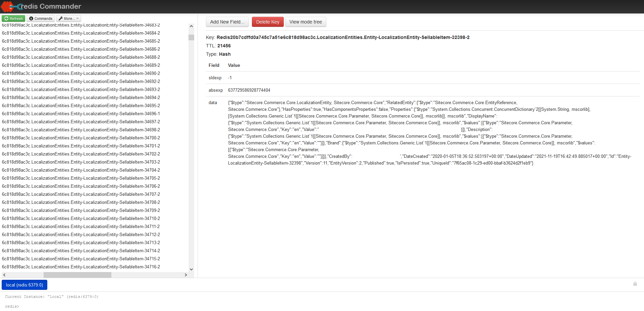Select key SellableItem-34716-2
Viewport: 644px width, 311px height.
pyautogui.click(x=81, y=267)
